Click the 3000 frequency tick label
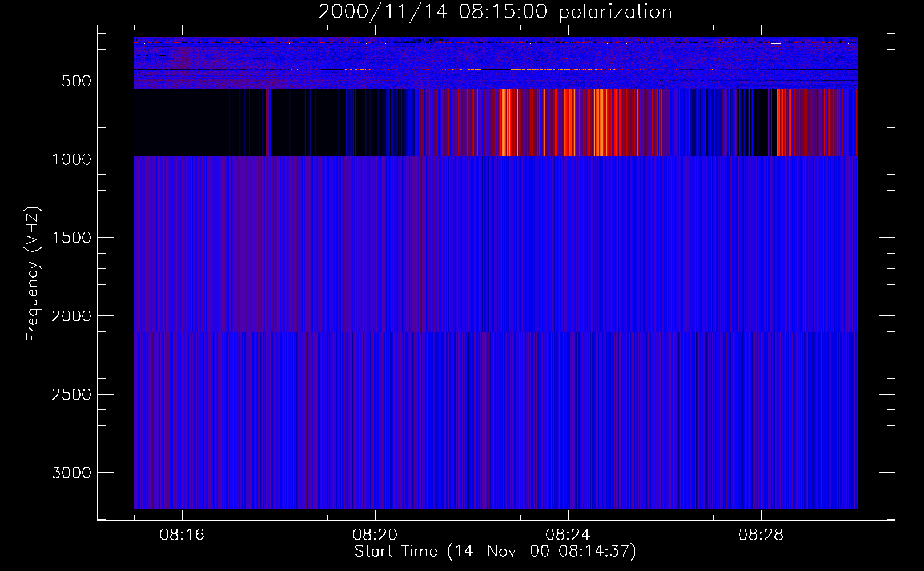 pyautogui.click(x=71, y=473)
